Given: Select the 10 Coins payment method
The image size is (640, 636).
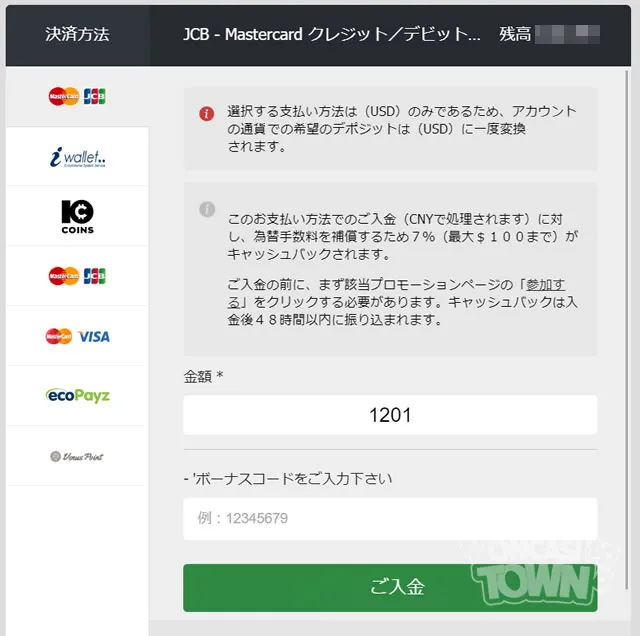Looking at the screenshot, I should [x=77, y=216].
